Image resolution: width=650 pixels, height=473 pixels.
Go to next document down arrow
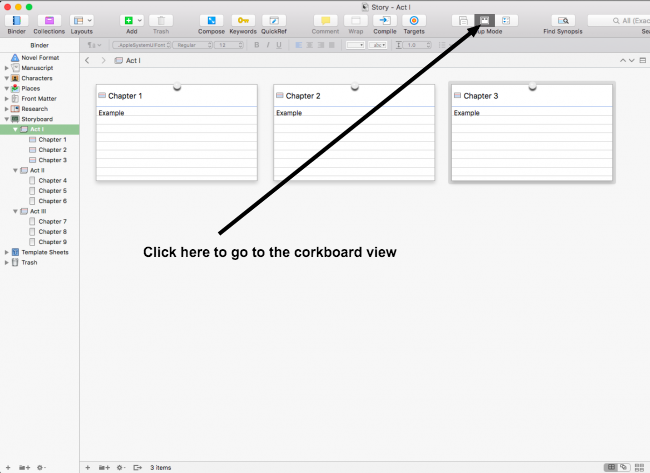[x=632, y=61]
